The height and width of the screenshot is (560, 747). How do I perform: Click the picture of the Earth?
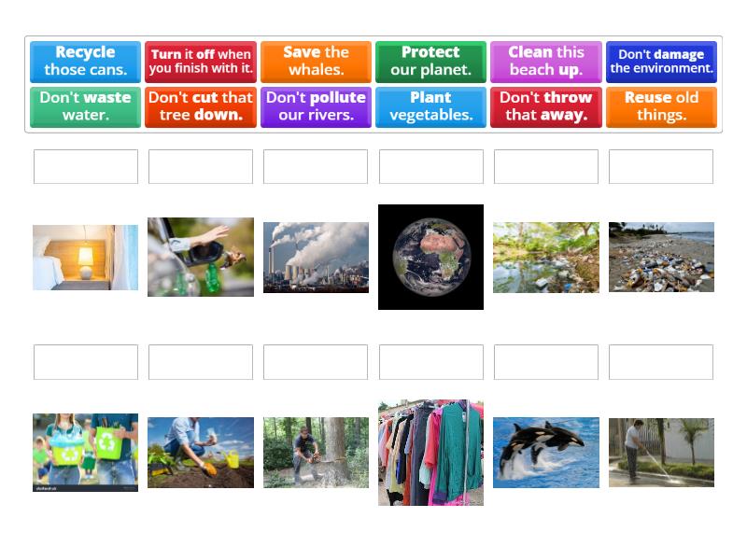430,256
